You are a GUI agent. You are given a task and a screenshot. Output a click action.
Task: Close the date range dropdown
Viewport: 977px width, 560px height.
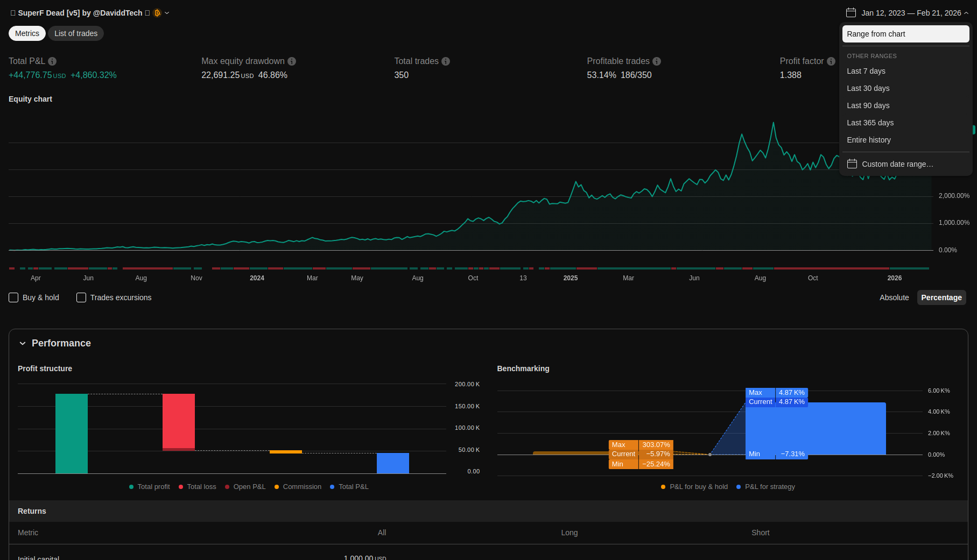click(x=966, y=13)
